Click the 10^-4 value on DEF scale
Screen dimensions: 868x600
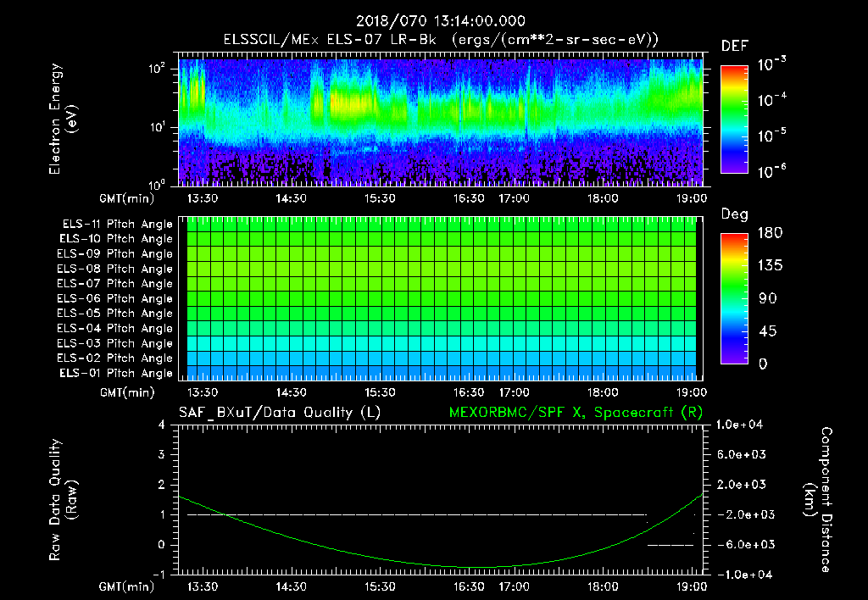(x=771, y=100)
